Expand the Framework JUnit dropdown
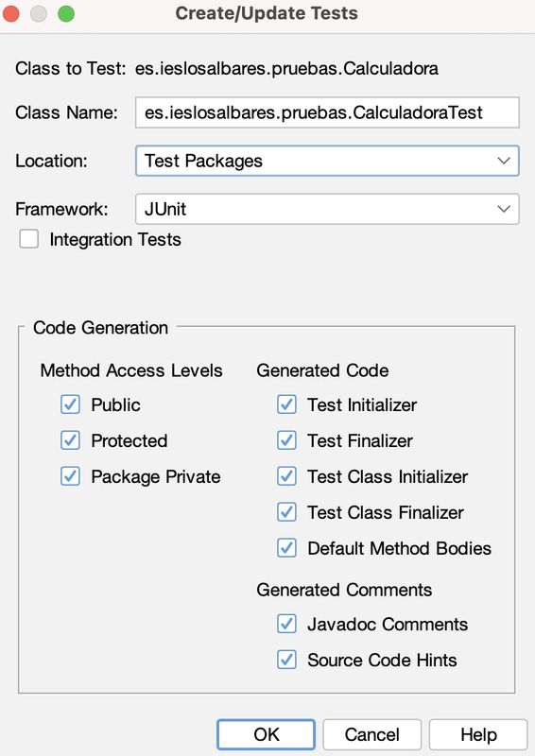Viewport: 535px width, 756px height. [x=327, y=209]
